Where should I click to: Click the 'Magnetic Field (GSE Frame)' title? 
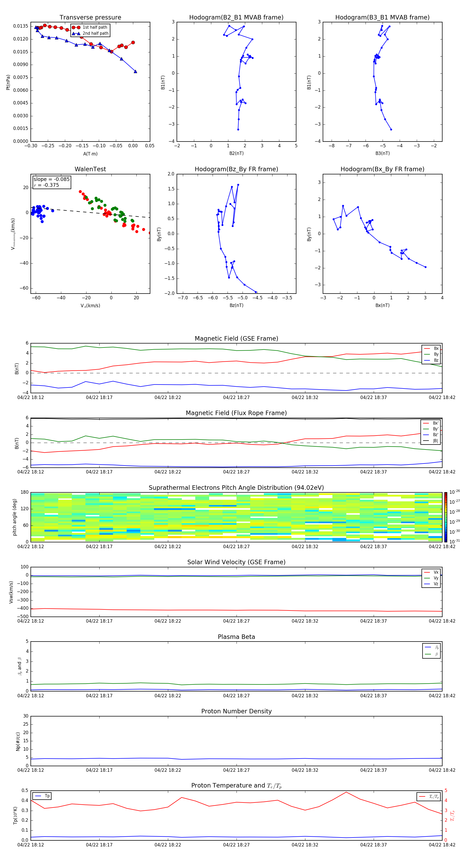coord(236,339)
